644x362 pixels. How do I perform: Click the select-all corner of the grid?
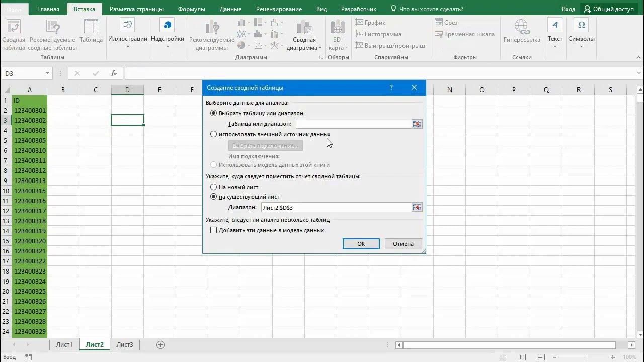[6, 90]
